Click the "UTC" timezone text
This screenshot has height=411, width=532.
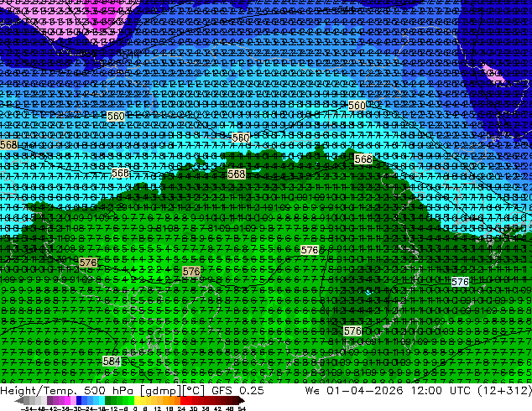coord(462,390)
